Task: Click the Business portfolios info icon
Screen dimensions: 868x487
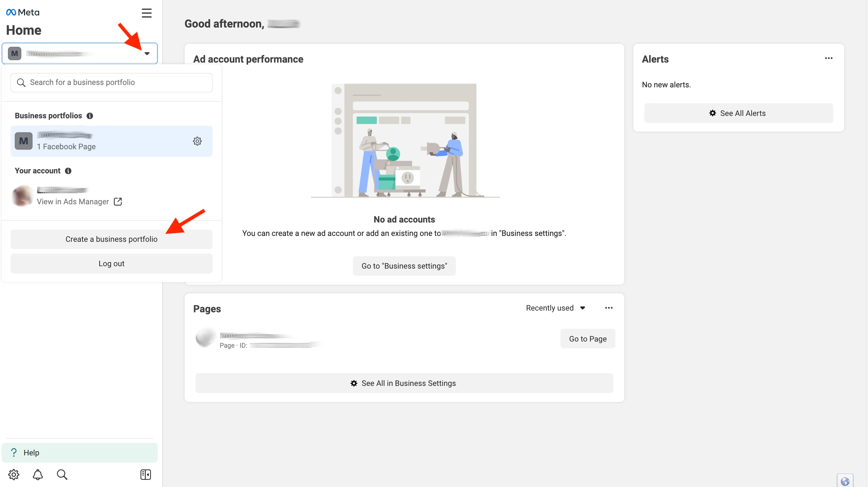Action: (x=90, y=116)
